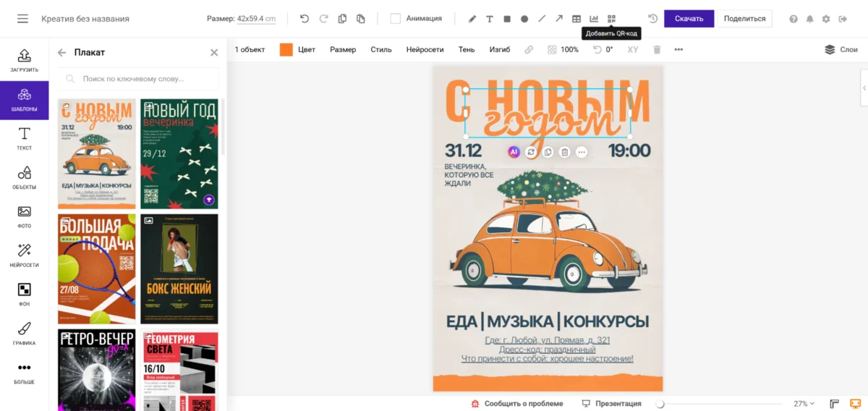Toggle rulers icon in bottom bar

pos(834,403)
